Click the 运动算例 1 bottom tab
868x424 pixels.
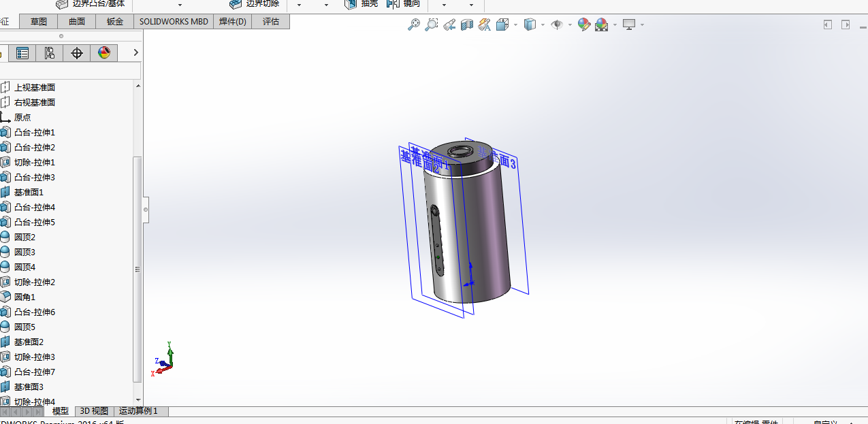click(x=138, y=411)
